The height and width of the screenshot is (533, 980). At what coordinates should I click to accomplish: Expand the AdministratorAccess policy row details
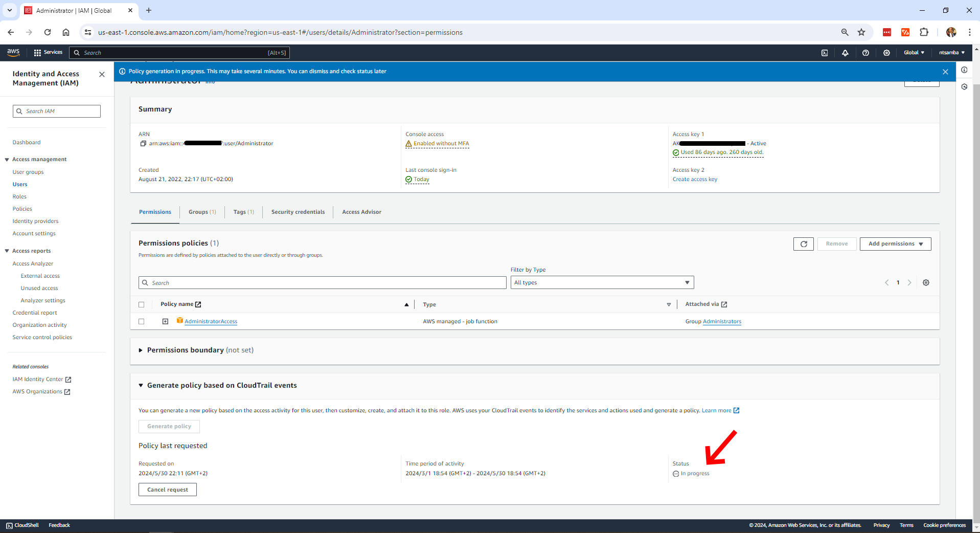coord(165,322)
